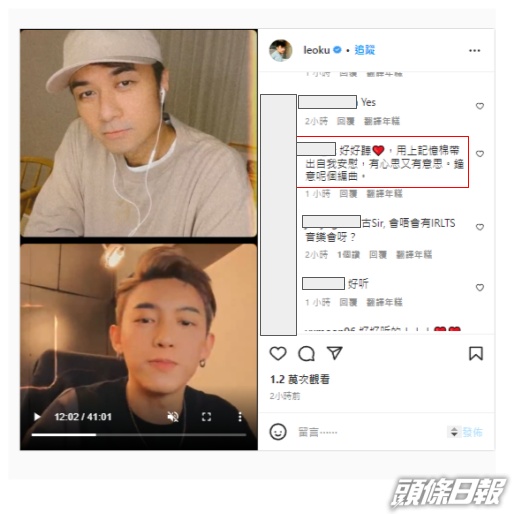This screenshot has width=512, height=514.
Task: Open the emoji picker beside the comment box
Action: (x=278, y=432)
